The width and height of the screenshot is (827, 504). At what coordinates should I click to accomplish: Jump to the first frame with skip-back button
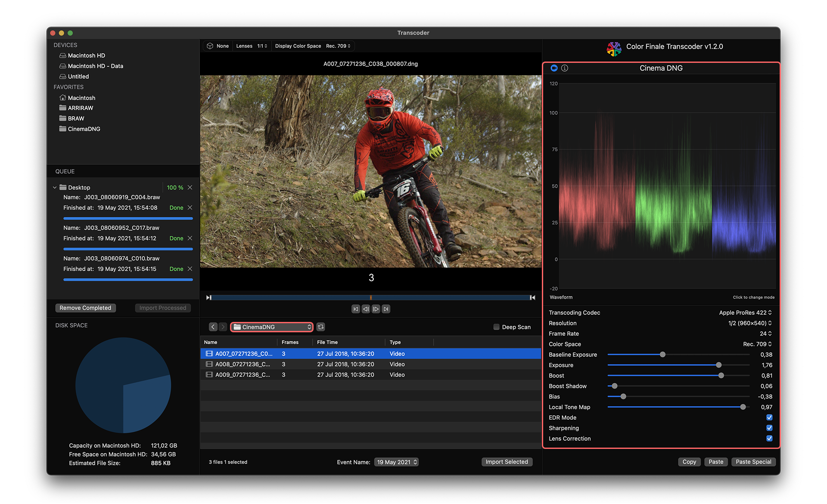click(355, 309)
